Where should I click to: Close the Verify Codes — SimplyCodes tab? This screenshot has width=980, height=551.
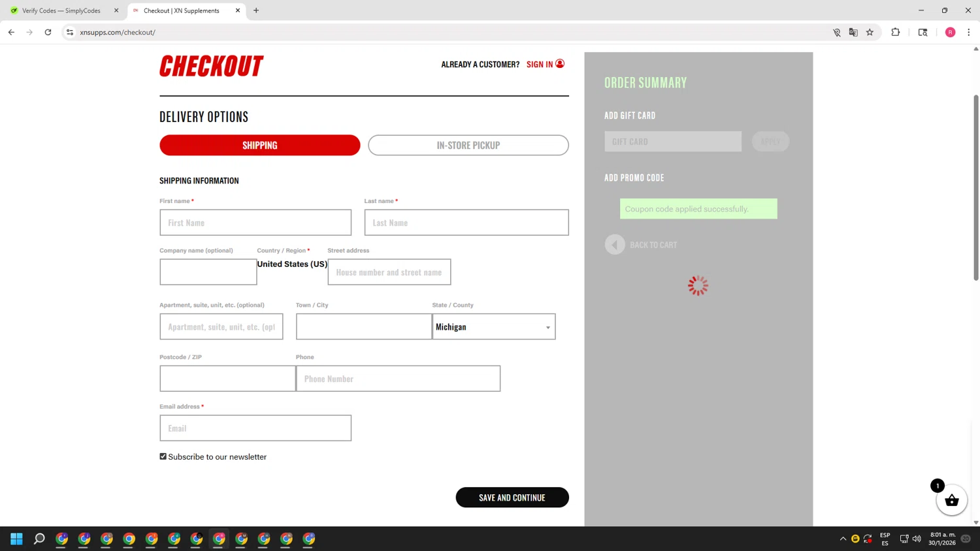116,10
